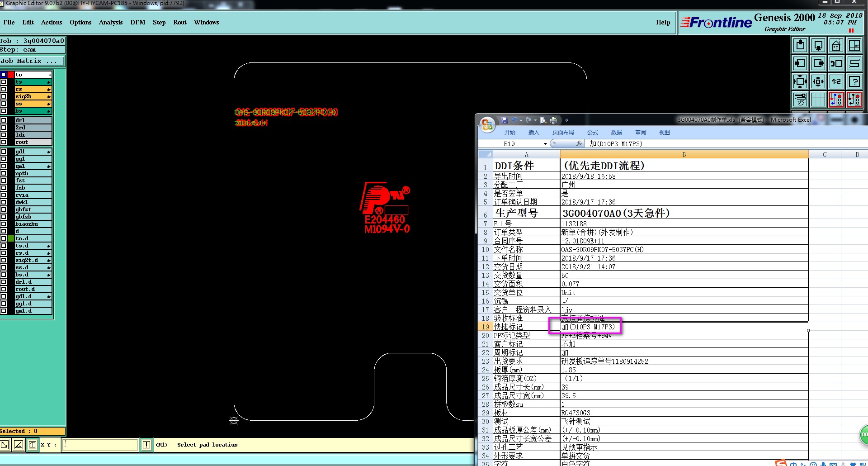Click the snap mode icon left of X Y

point(18,445)
